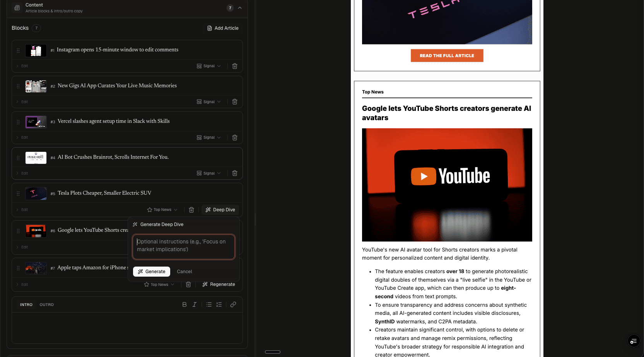Expand Edit on New Gigs article

[22, 102]
